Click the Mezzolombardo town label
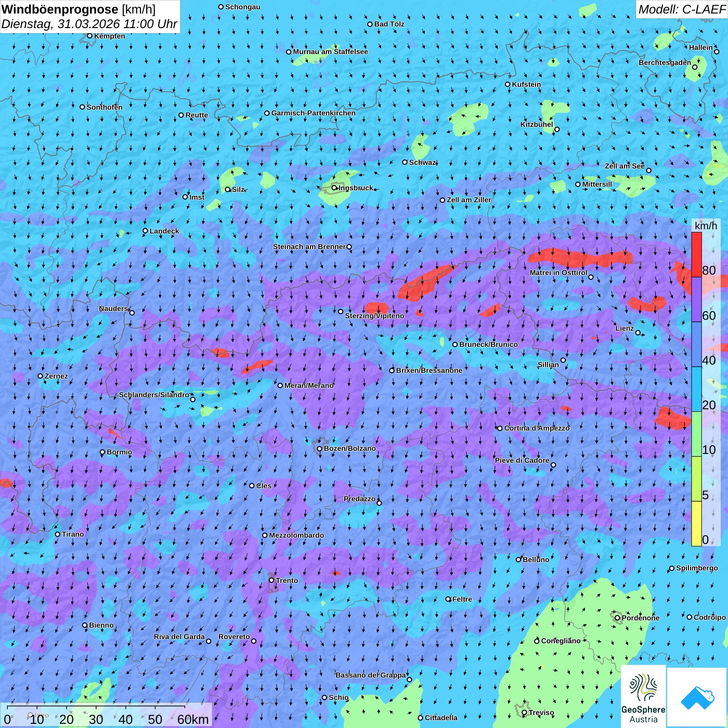This screenshot has width=728, height=728. [x=296, y=535]
